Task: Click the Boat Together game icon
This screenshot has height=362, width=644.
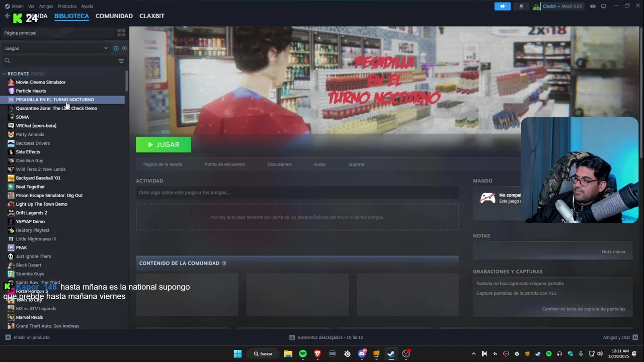Action: [11, 187]
